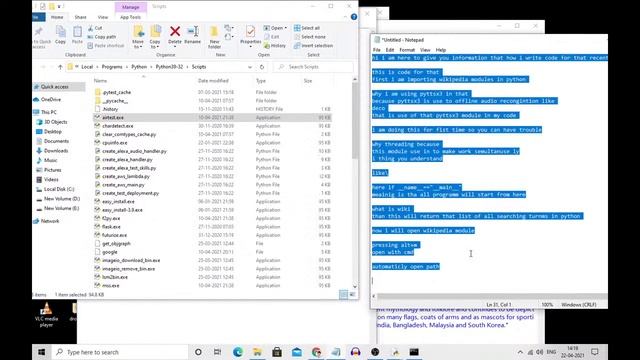The height and width of the screenshot is (360, 640).
Task: Open Task View on the taskbar
Action: 218,352
